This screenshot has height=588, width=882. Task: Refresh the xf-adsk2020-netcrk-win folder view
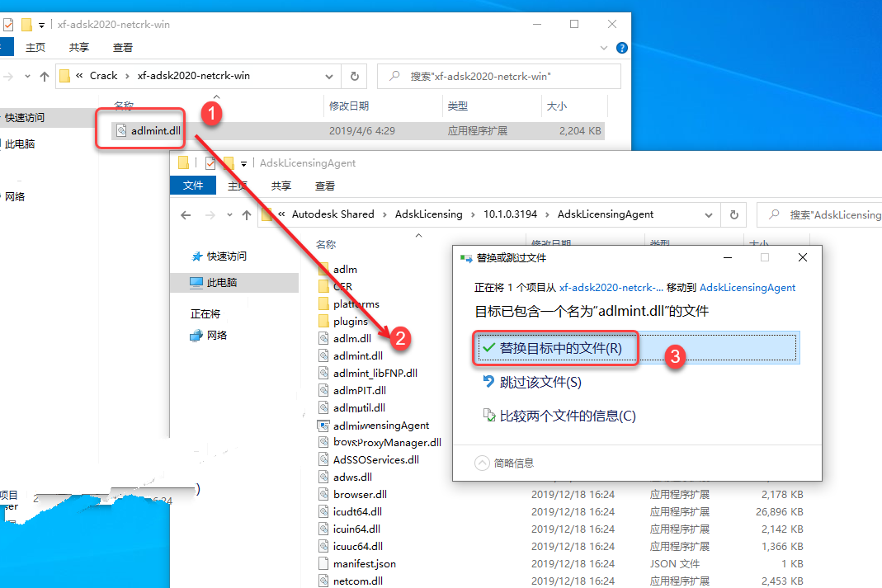(355, 76)
